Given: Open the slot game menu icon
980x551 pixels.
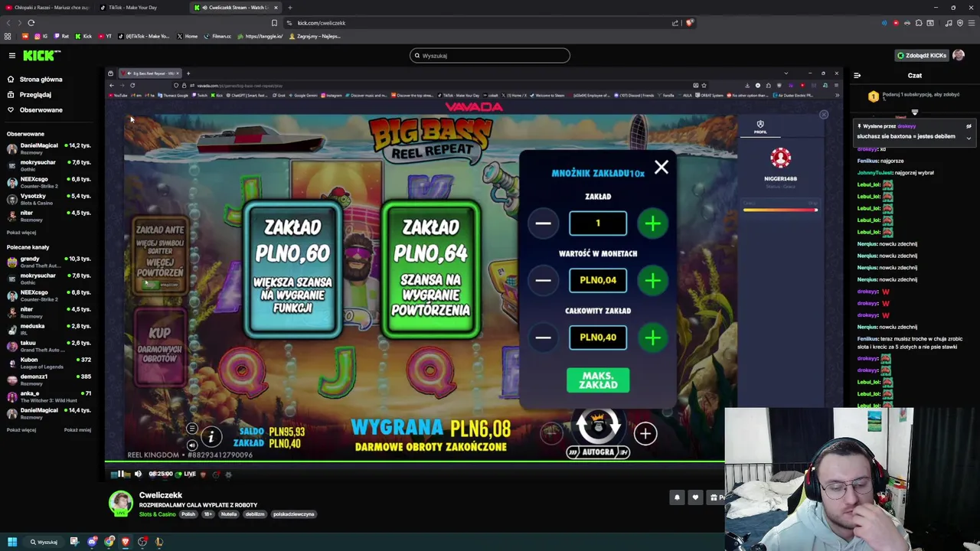Looking at the screenshot, I should tap(192, 429).
